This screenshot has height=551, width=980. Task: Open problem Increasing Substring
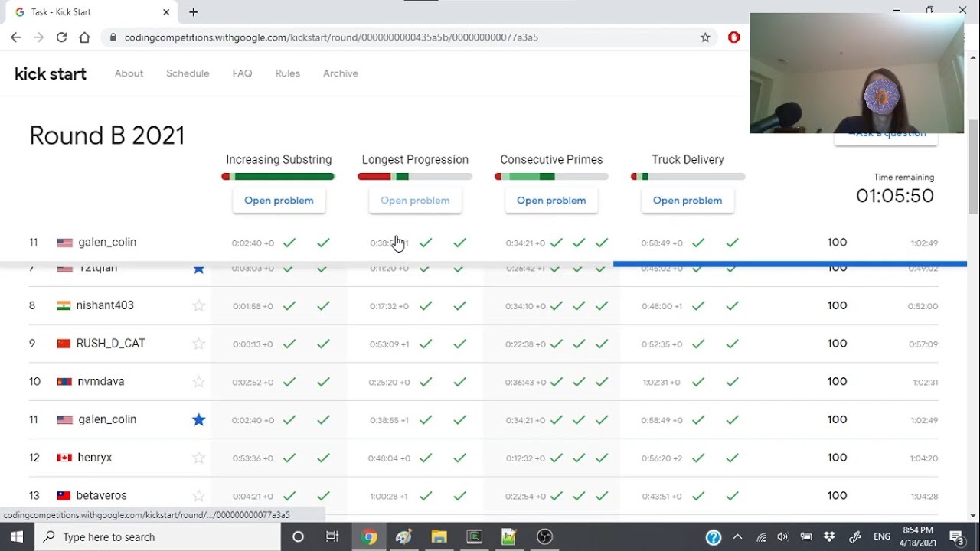(x=279, y=201)
